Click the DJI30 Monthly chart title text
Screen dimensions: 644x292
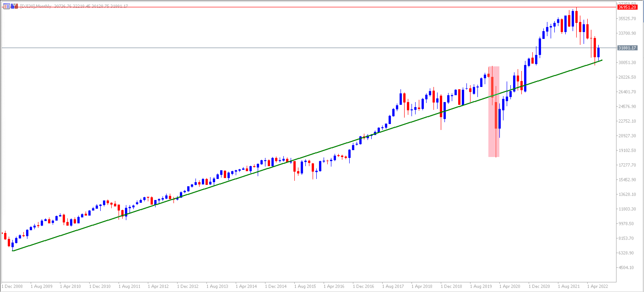click(x=74, y=6)
